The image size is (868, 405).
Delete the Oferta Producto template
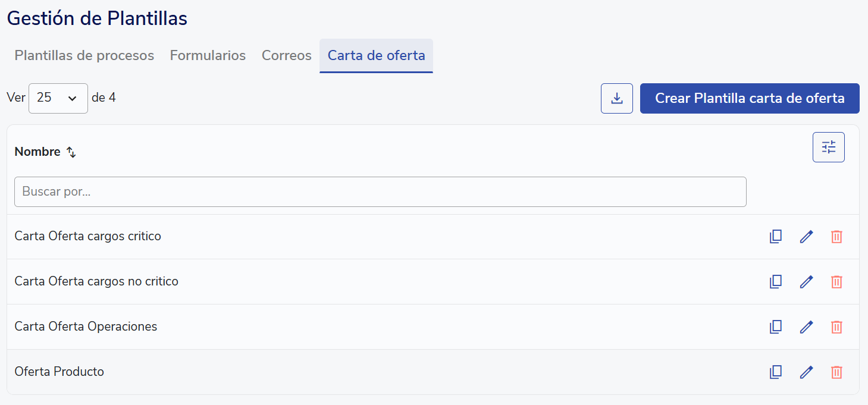click(836, 372)
